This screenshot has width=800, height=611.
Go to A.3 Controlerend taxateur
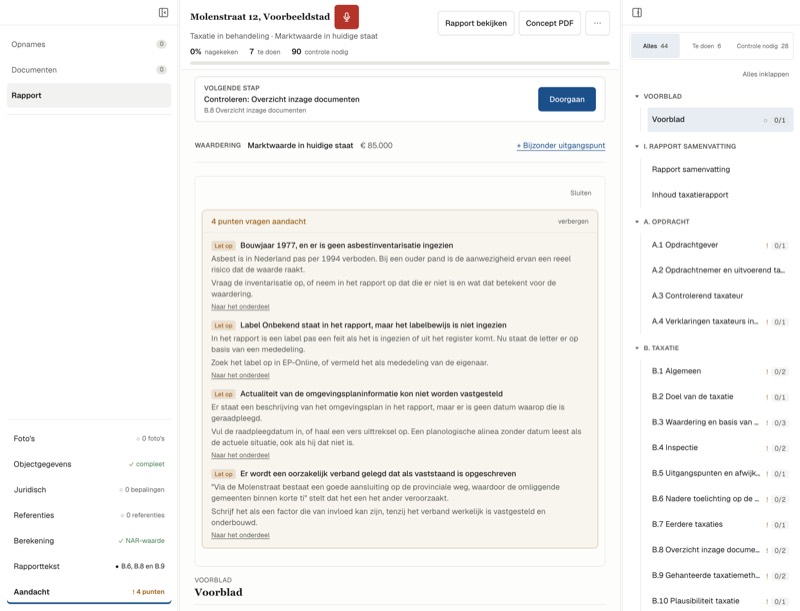pyautogui.click(x=718, y=296)
